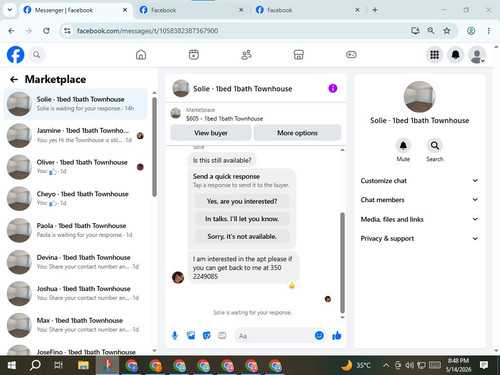Click the address bar URL

147,31
